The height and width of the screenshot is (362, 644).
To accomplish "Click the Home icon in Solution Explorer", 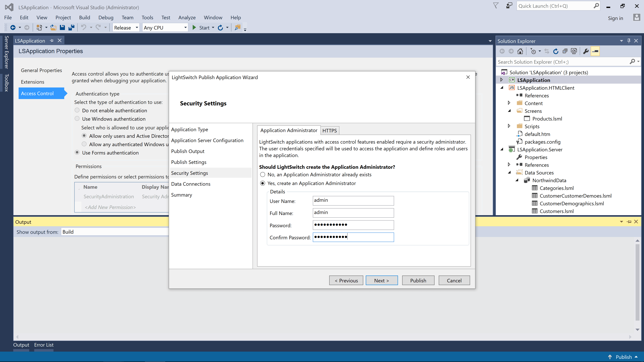I will tap(520, 51).
